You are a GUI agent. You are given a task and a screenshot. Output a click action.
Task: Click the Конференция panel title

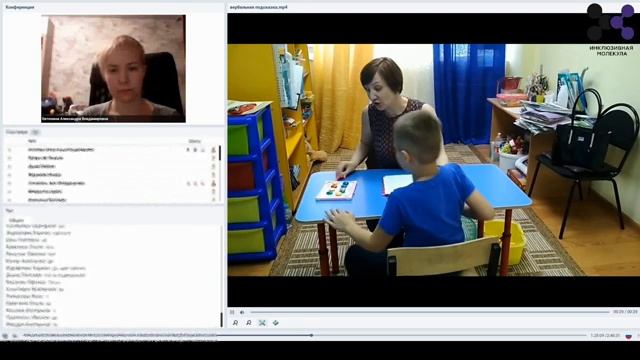point(20,7)
